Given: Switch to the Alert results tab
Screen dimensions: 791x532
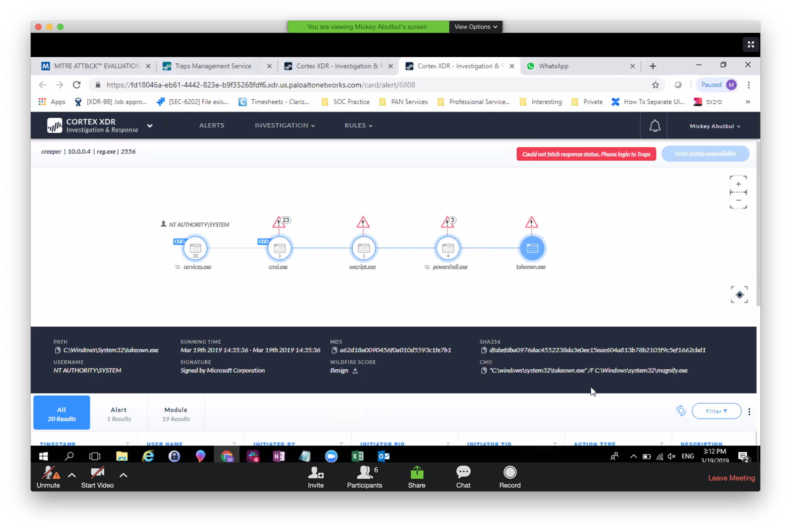Looking at the screenshot, I should [119, 414].
